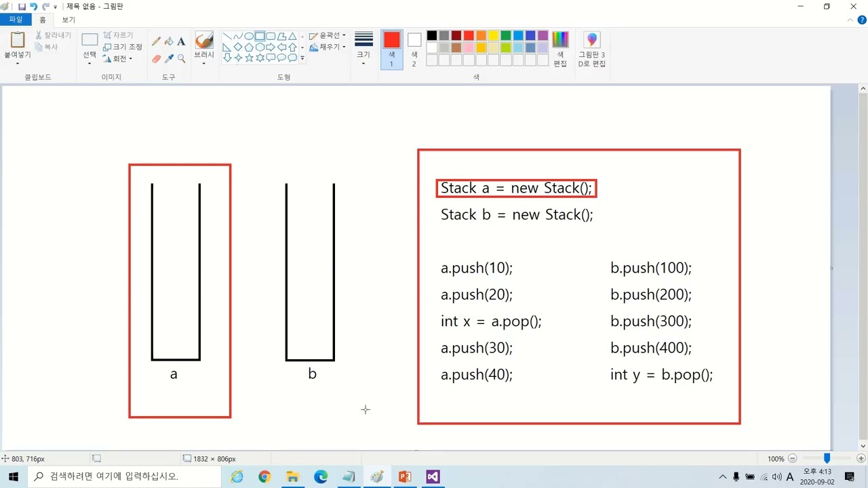The image size is (868, 488).
Task: Pick the green color swatch
Action: (505, 36)
